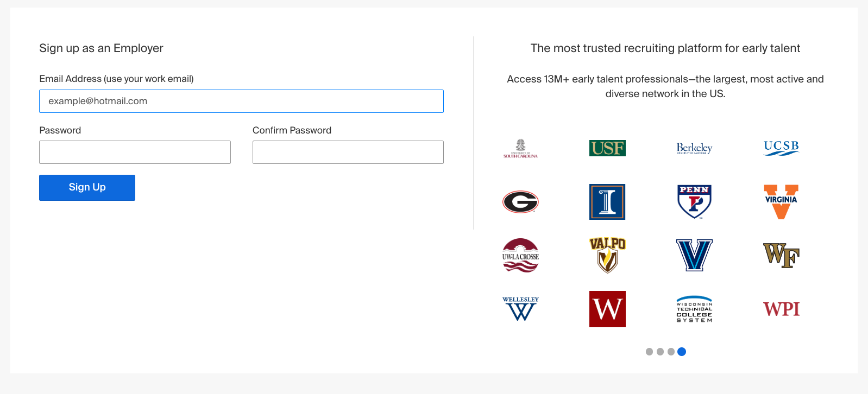Screen dimensions: 868x394
Task: Click the Password input box
Action: 134,152
